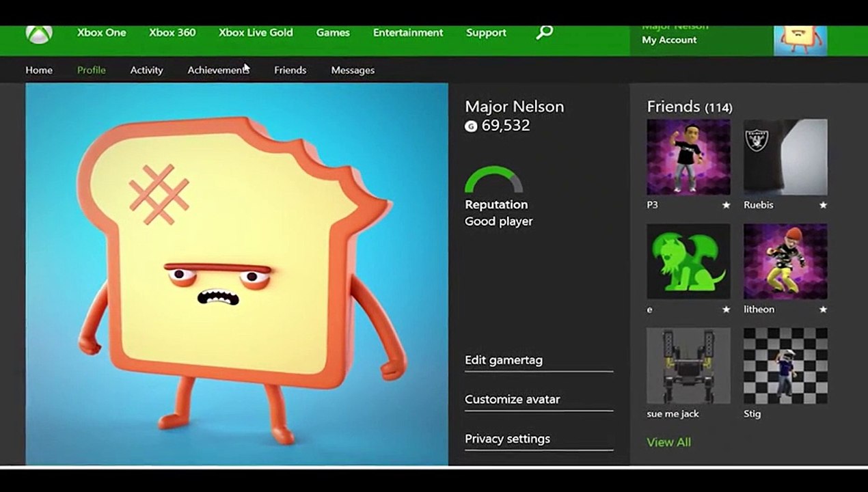Viewport: 868px width, 492px height.
Task: Open green dragon gamerpic of friend e
Action: (x=688, y=261)
